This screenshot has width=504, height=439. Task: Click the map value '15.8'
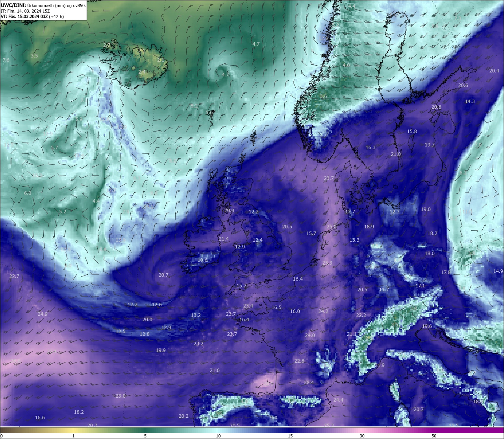(412, 132)
